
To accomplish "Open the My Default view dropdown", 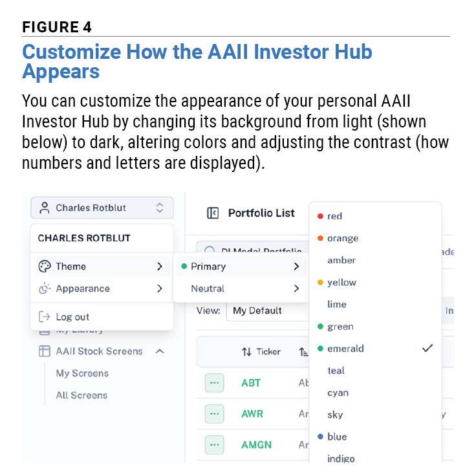I will tap(267, 310).
